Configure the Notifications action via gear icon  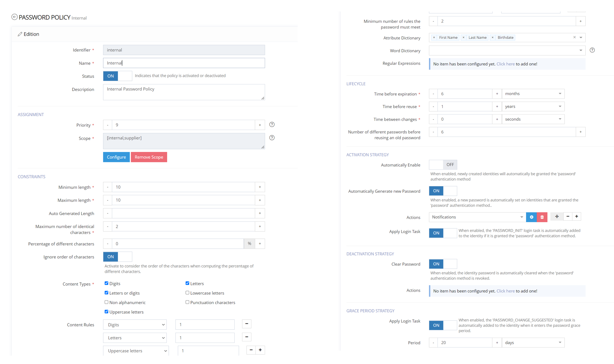(531, 217)
